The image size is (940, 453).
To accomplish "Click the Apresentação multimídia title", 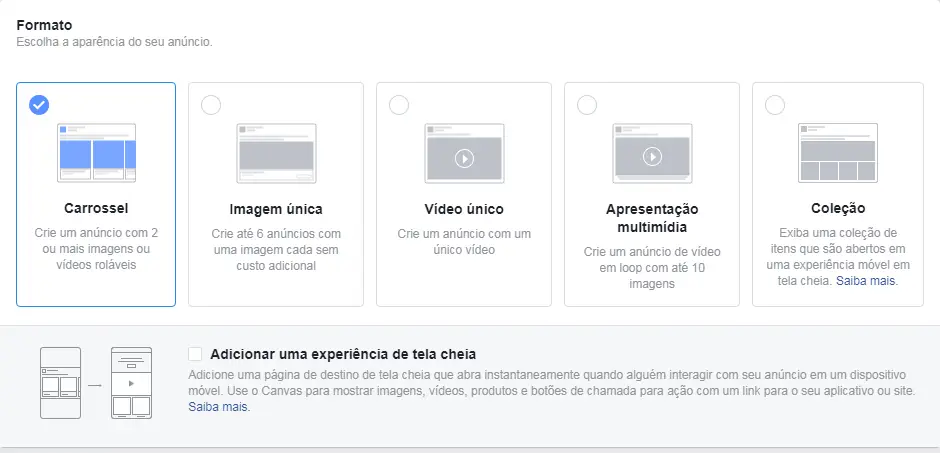I will coord(652,219).
